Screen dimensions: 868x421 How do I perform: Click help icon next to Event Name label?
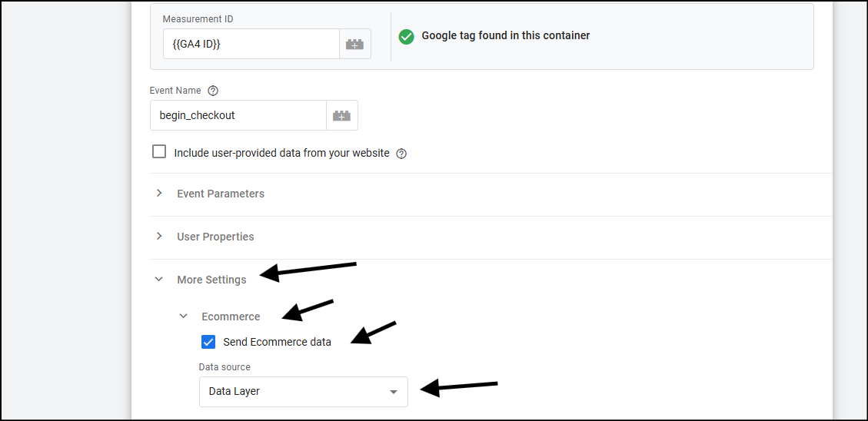(x=213, y=91)
